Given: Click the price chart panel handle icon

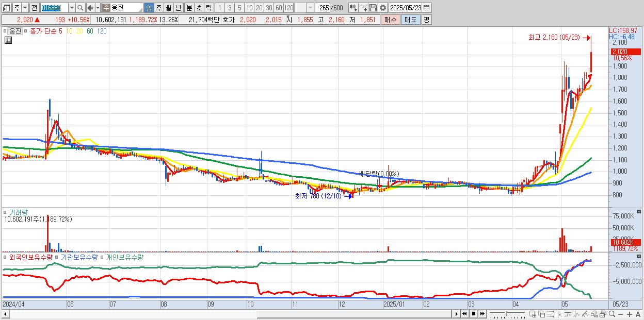Looking at the screenshot, I should [5, 31].
